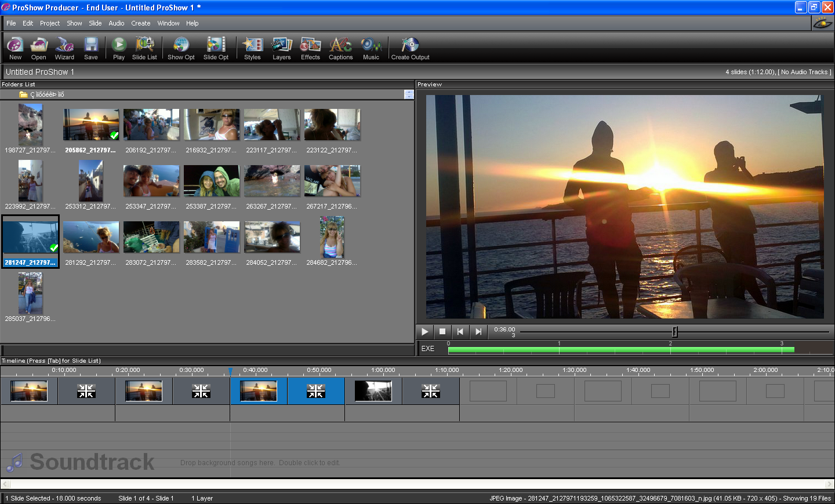Viewport: 835px width, 504px height.
Task: Toggle the preview eye icon at top right
Action: [x=822, y=23]
